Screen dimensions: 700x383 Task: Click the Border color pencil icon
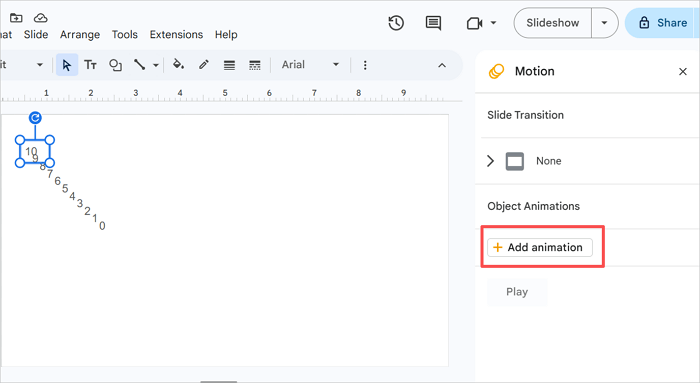tap(204, 65)
